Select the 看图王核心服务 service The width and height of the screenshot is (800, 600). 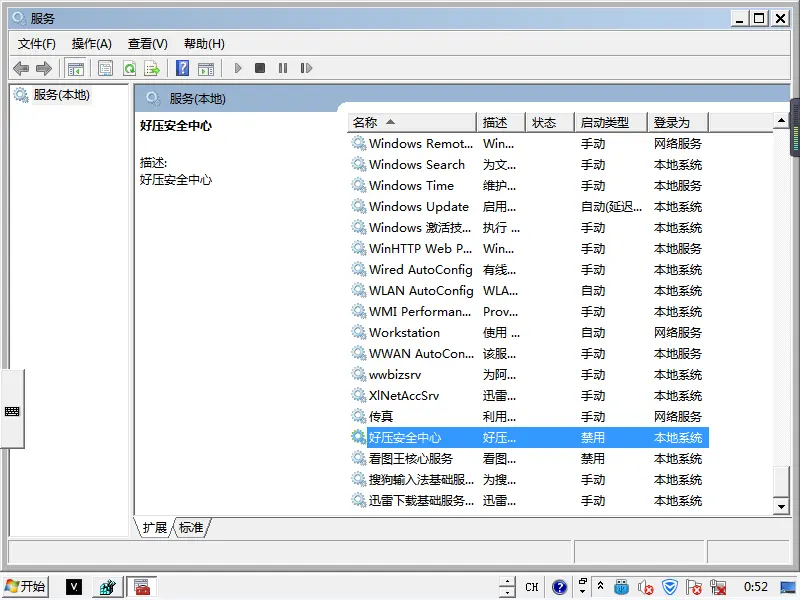[x=528, y=459]
